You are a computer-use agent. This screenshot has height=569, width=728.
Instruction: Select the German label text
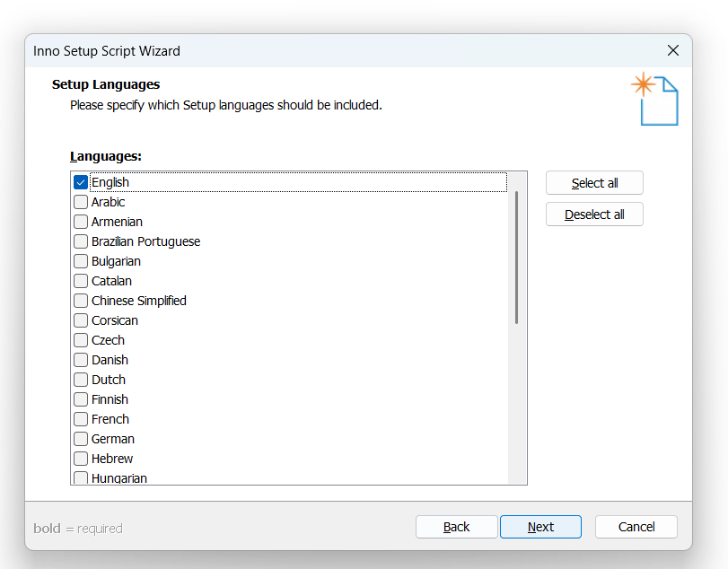[113, 439]
